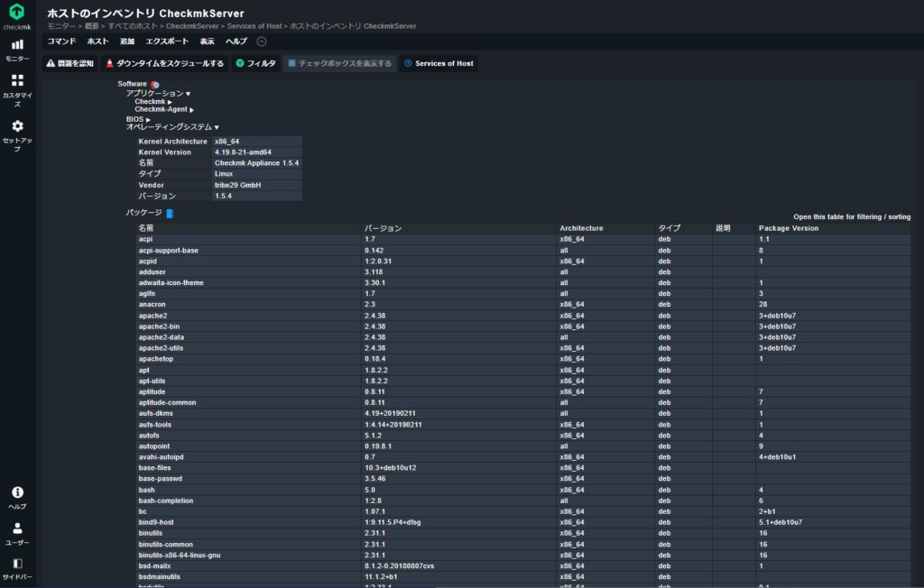924x588 pixels.
Task: Open the ホスト menu
Action: click(97, 41)
